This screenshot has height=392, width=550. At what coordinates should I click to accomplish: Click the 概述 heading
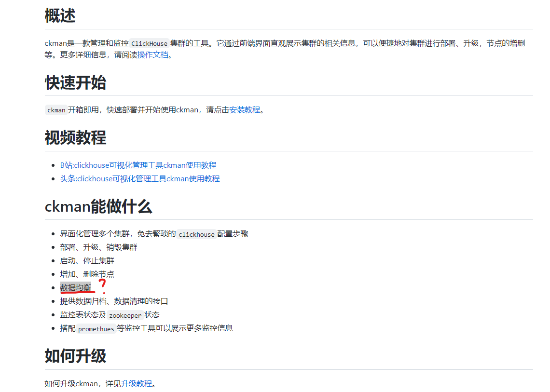pyautogui.click(x=60, y=16)
